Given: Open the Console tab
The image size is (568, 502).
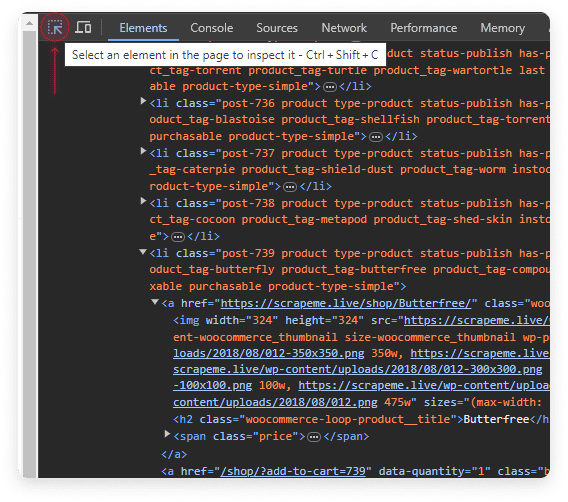Looking at the screenshot, I should 212,28.
